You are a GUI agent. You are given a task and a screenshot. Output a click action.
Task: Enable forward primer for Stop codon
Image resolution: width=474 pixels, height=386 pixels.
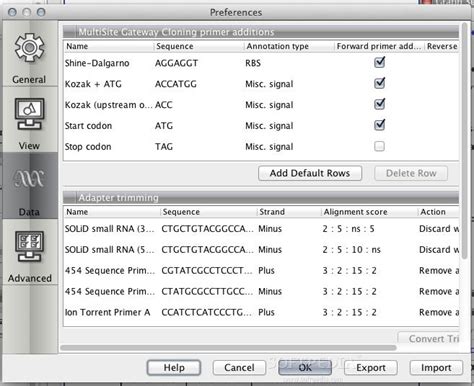click(379, 146)
